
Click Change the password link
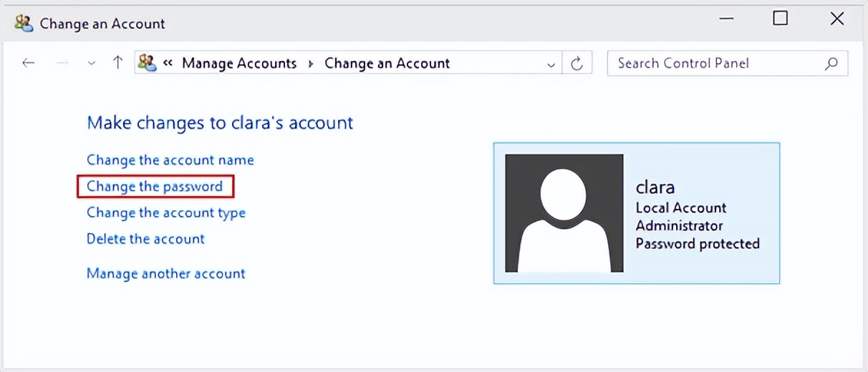155,186
